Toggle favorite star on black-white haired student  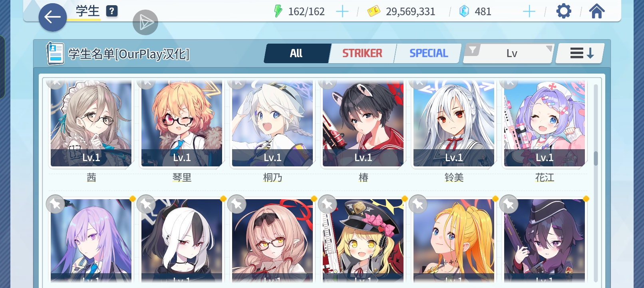click(146, 204)
